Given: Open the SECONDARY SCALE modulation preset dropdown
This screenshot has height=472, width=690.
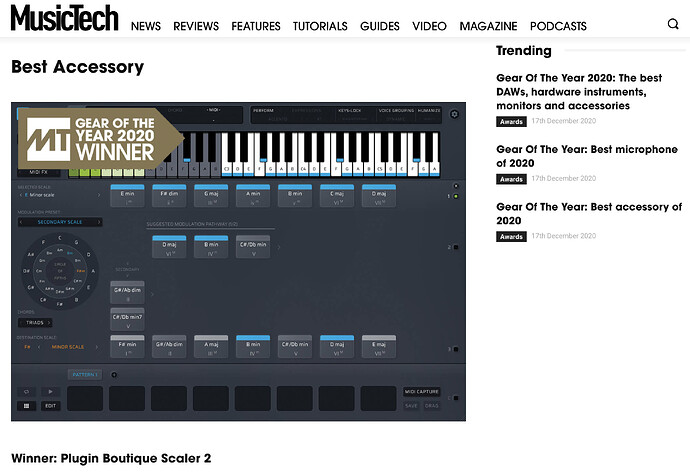Looking at the screenshot, I should (x=60, y=222).
